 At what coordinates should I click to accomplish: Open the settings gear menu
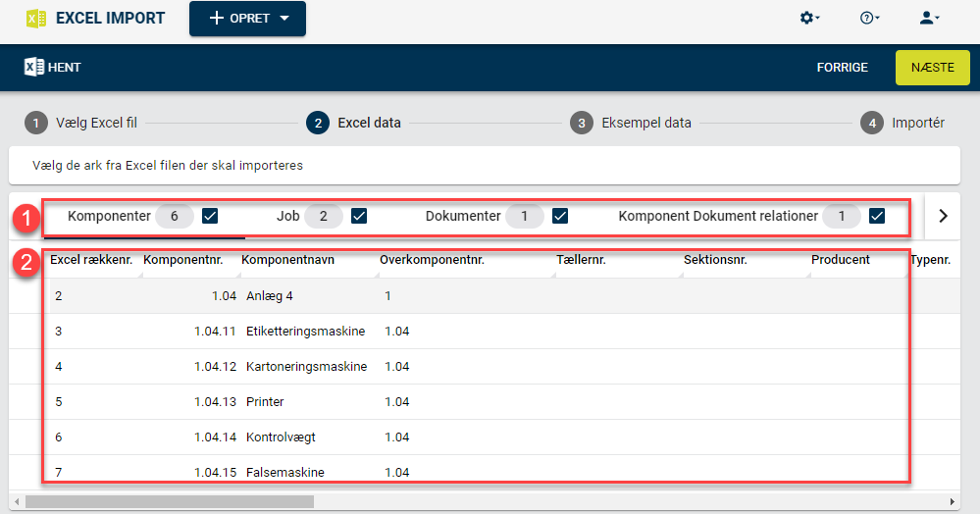point(809,18)
